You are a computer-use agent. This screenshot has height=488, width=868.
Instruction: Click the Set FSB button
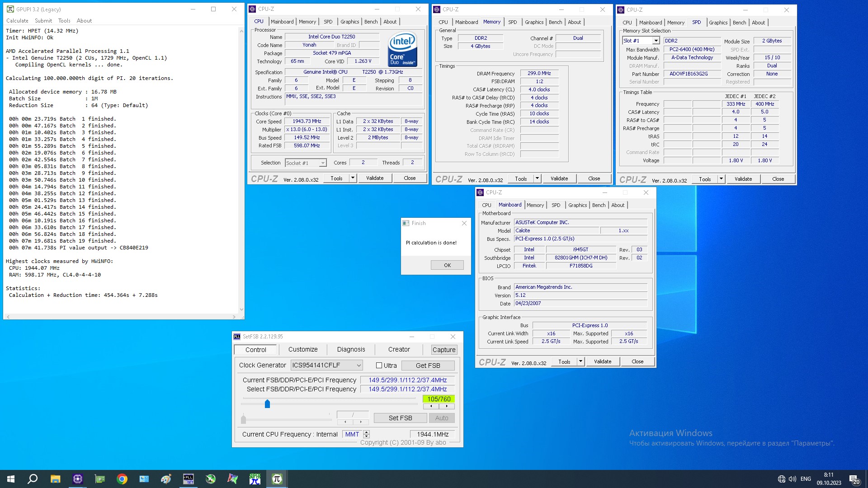coord(400,418)
